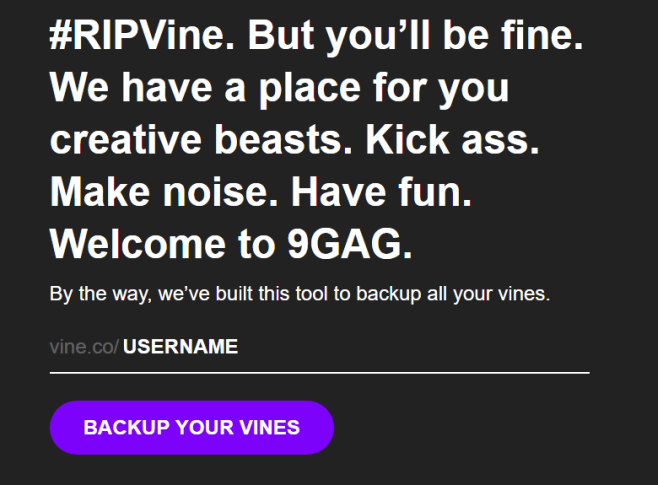The height and width of the screenshot is (485, 658).
Task: Click the 'Have fun.' phrase
Action: click(x=381, y=192)
